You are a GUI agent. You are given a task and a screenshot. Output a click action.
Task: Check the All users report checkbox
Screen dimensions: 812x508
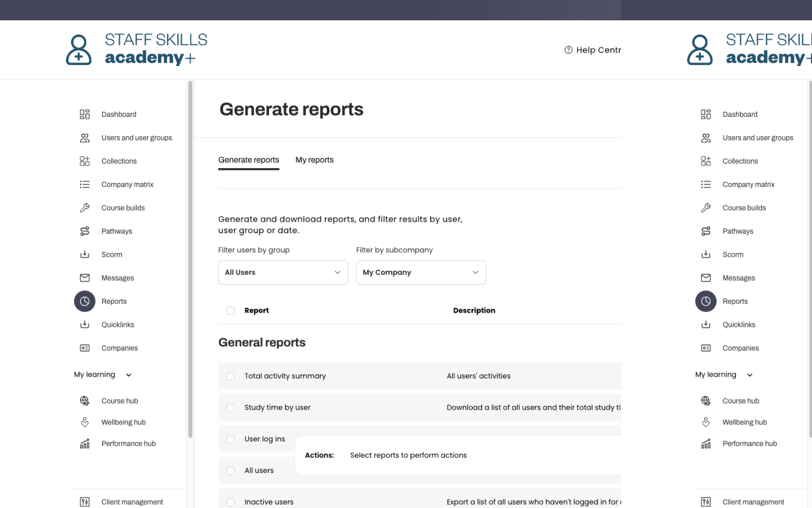(230, 471)
